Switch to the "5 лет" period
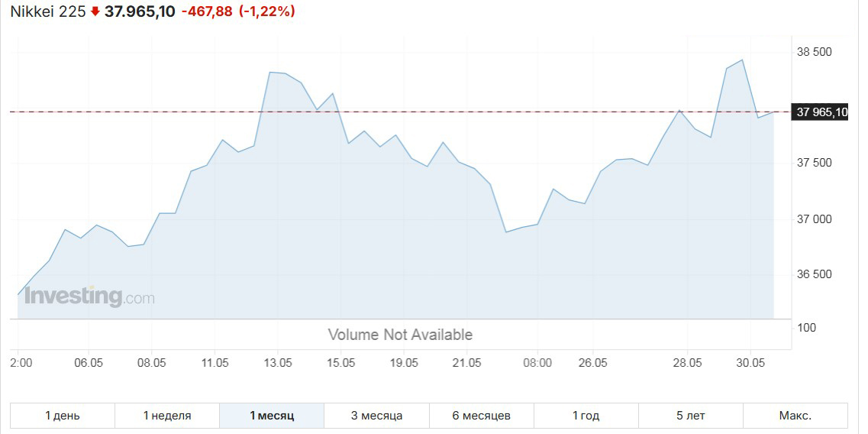The image size is (868, 434). pyautogui.click(x=690, y=416)
